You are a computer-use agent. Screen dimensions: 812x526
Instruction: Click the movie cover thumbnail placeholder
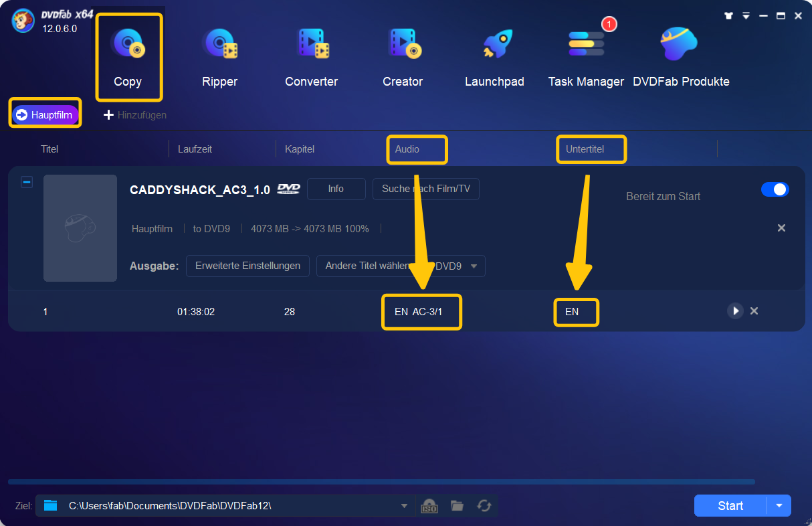(x=80, y=228)
